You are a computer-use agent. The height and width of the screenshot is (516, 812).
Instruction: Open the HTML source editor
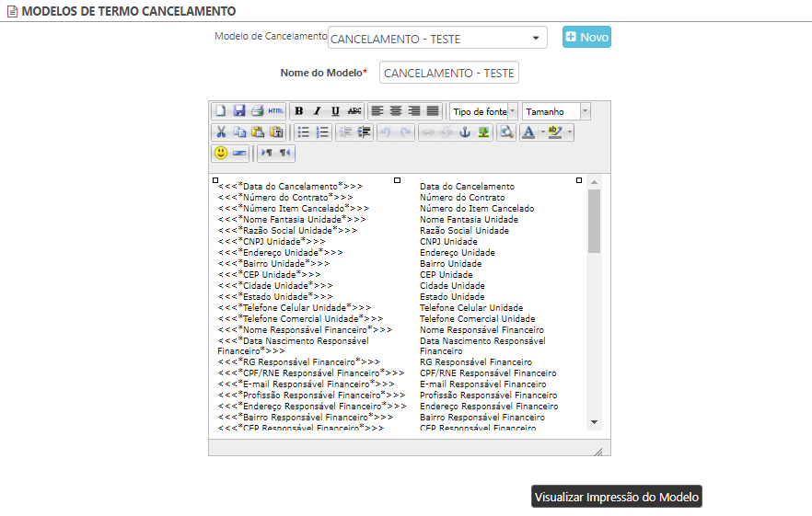[276, 110]
